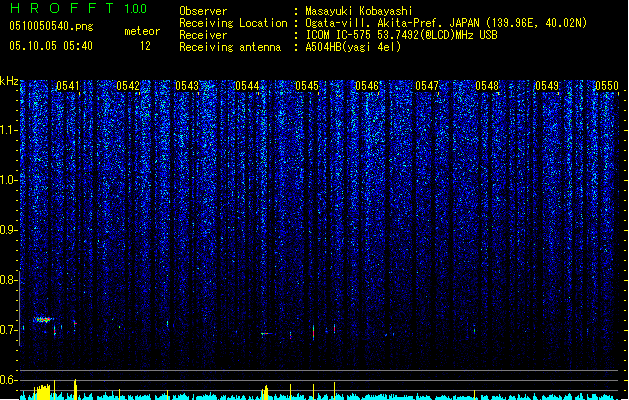Screen dimensions: 629x400
Task: Click the 'Receiving Location' field label
Action: tap(233, 23)
